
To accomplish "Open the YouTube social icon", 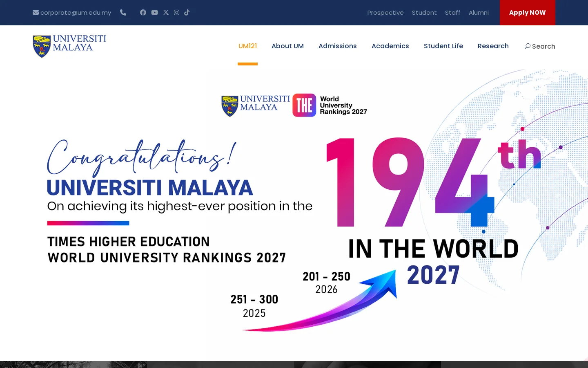I will (x=154, y=12).
